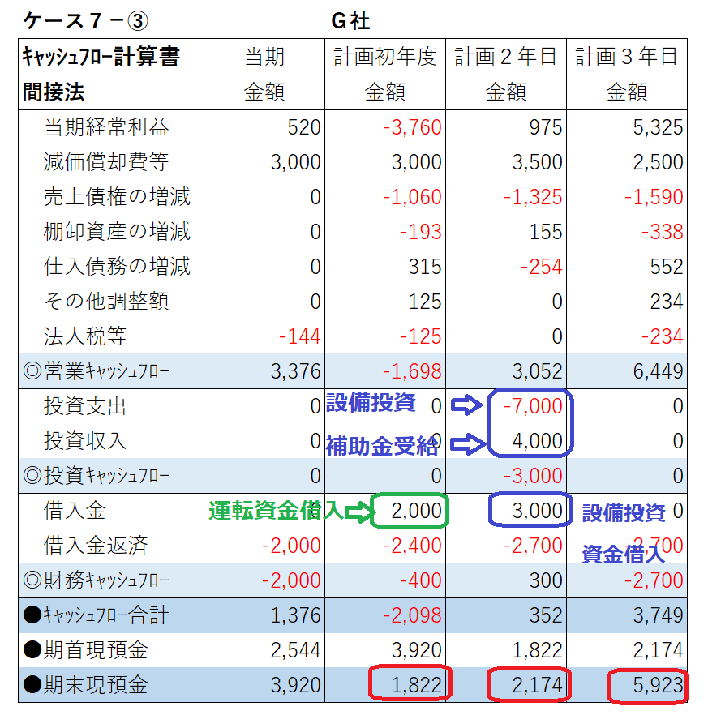Select the 棚卸資産の増減 row label
The height and width of the screenshot is (728, 708).
click(x=117, y=232)
